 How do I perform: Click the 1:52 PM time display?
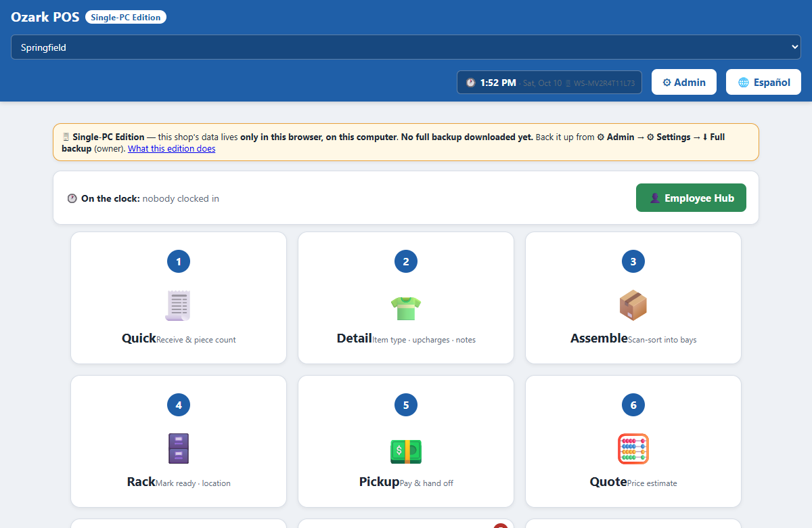[498, 83]
